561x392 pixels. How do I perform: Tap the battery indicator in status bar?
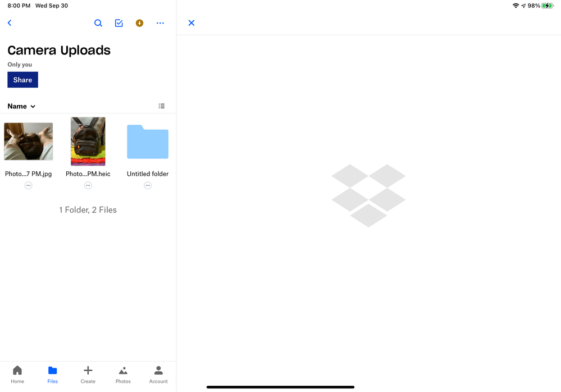[x=548, y=6]
